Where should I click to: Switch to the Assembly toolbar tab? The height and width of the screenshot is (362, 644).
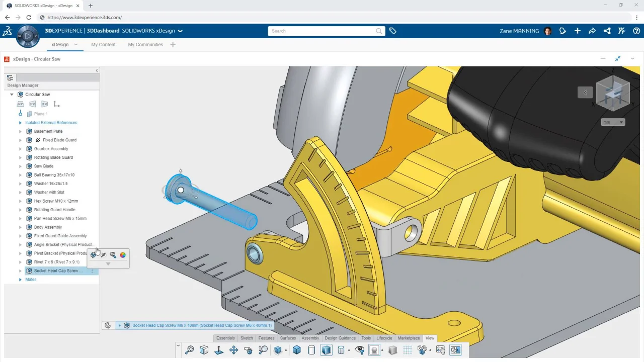coord(310,338)
